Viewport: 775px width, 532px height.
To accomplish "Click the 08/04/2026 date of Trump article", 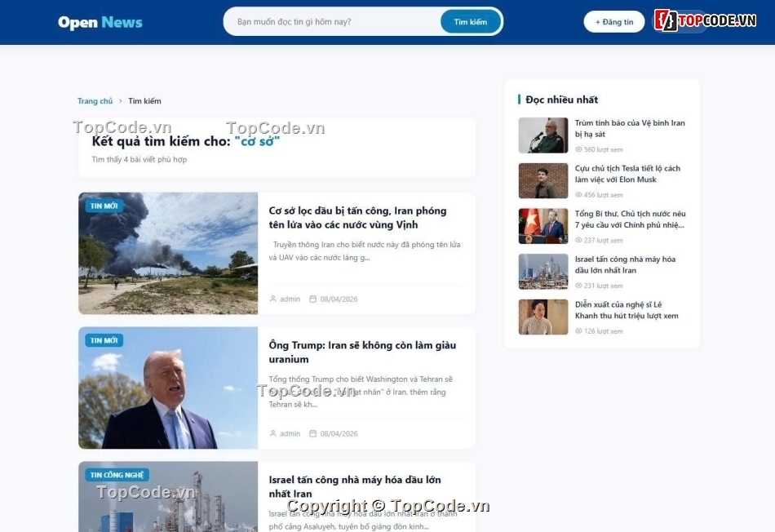I will click(x=339, y=433).
